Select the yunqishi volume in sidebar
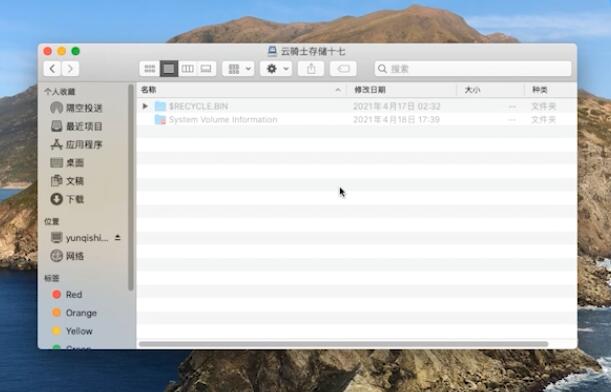This screenshot has width=611, height=392. tap(80, 238)
